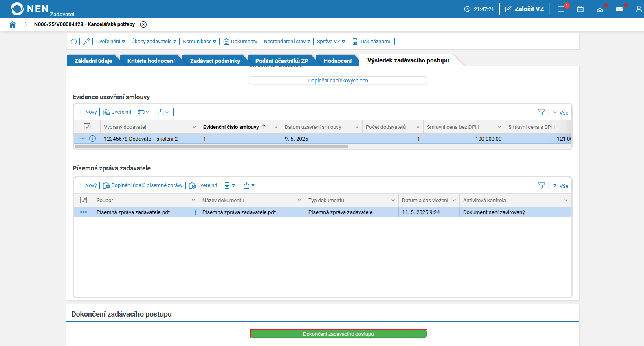Open user profile icon in header
This screenshot has height=346, width=644.
[639, 9]
